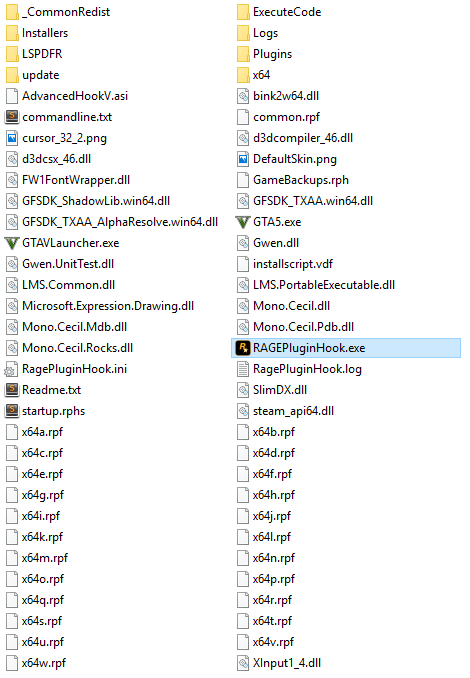Select the common.rpf file
The height and width of the screenshot is (678, 470).
click(278, 117)
